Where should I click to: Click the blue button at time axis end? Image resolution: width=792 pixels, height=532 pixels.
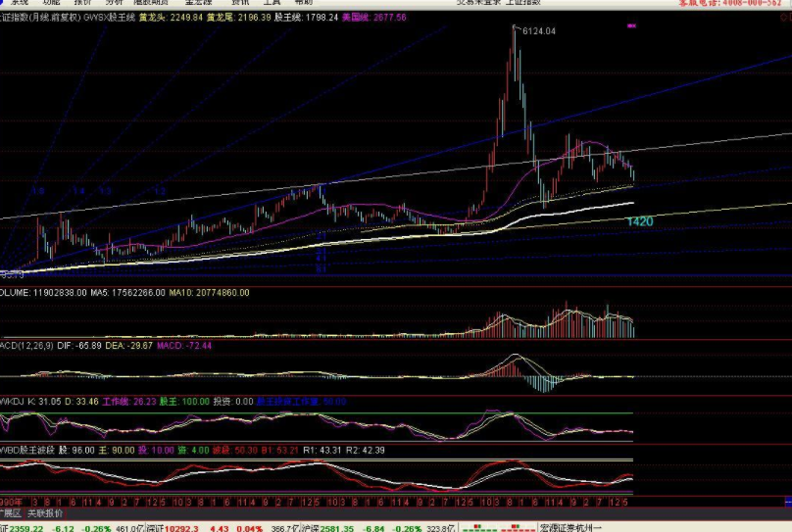click(x=788, y=503)
